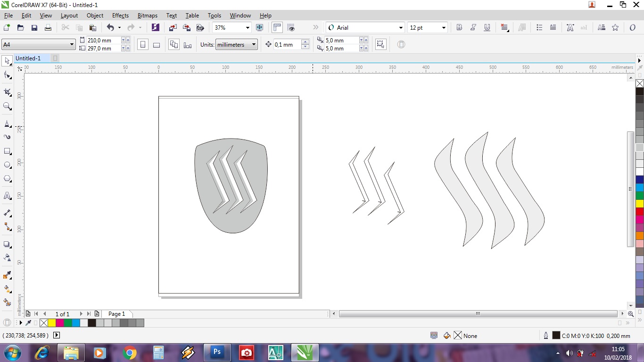The height and width of the screenshot is (362, 644).
Task: Open Google Chrome from the taskbar
Action: point(129,353)
